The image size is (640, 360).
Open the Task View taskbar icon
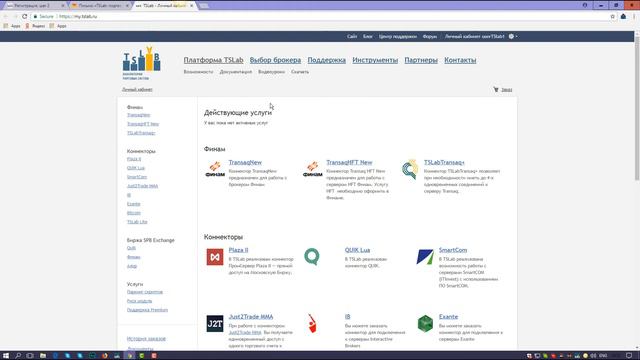(x=30, y=356)
